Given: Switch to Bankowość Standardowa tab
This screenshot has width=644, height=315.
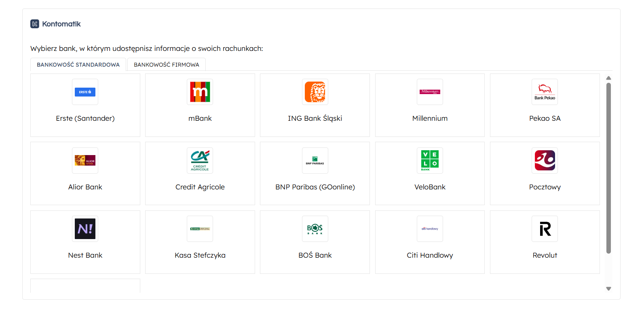Looking at the screenshot, I should pos(78,65).
